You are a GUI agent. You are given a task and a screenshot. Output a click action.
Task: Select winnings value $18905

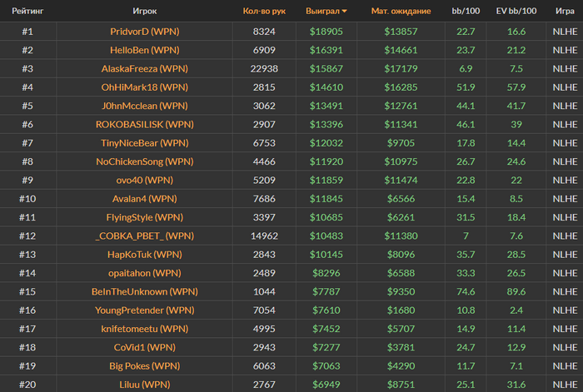(326, 32)
